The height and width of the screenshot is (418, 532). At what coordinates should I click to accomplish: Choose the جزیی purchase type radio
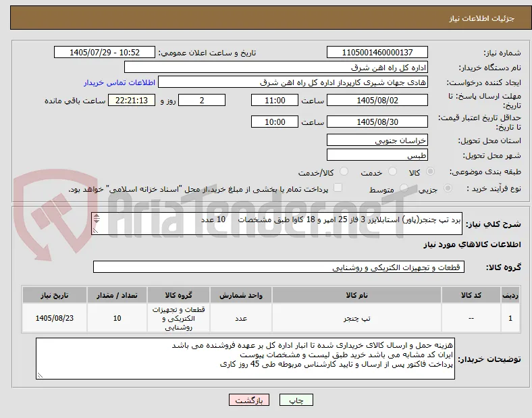[x=448, y=188]
